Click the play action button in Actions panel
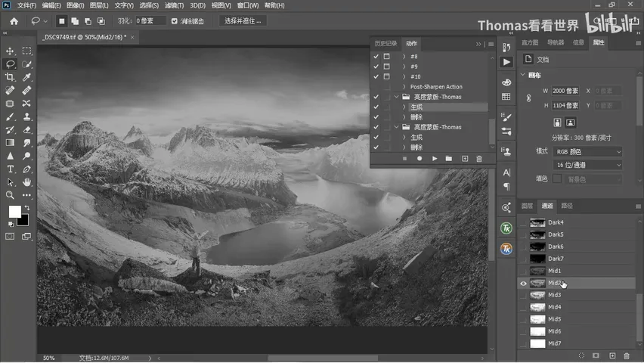 pyautogui.click(x=435, y=159)
